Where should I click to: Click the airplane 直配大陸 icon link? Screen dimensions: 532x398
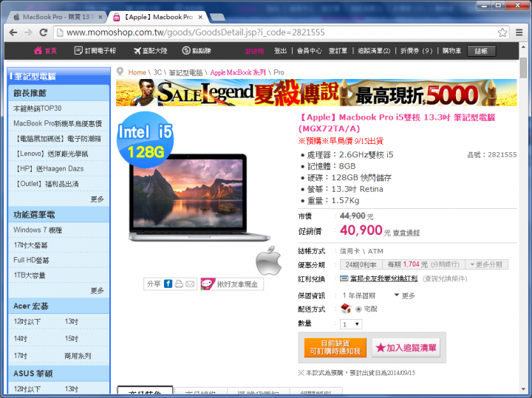(x=150, y=51)
